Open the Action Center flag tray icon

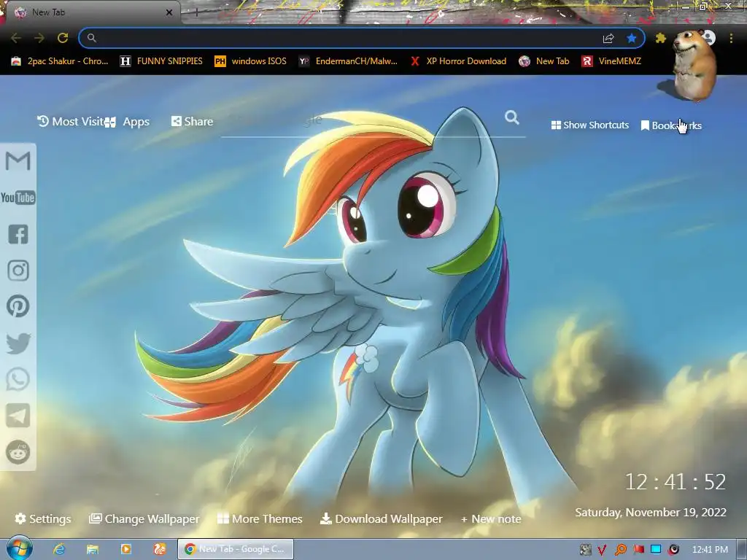(638, 550)
